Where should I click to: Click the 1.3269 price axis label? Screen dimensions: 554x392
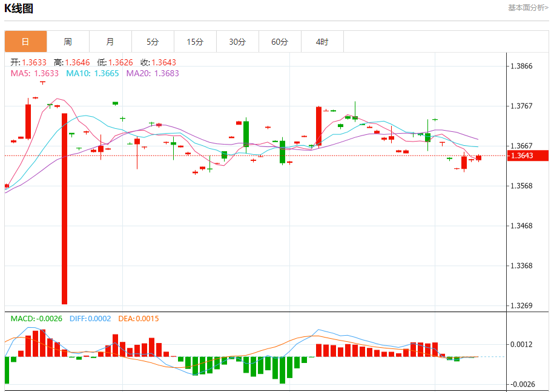(x=521, y=305)
